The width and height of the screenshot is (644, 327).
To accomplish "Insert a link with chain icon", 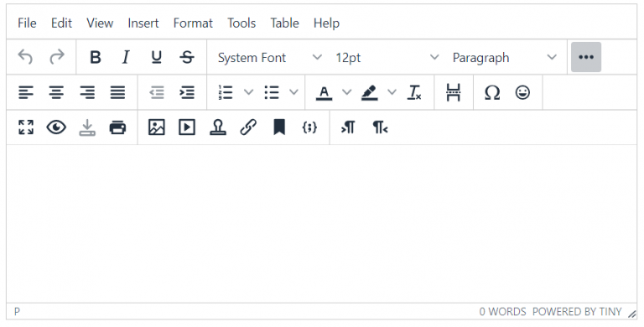I will point(248,127).
